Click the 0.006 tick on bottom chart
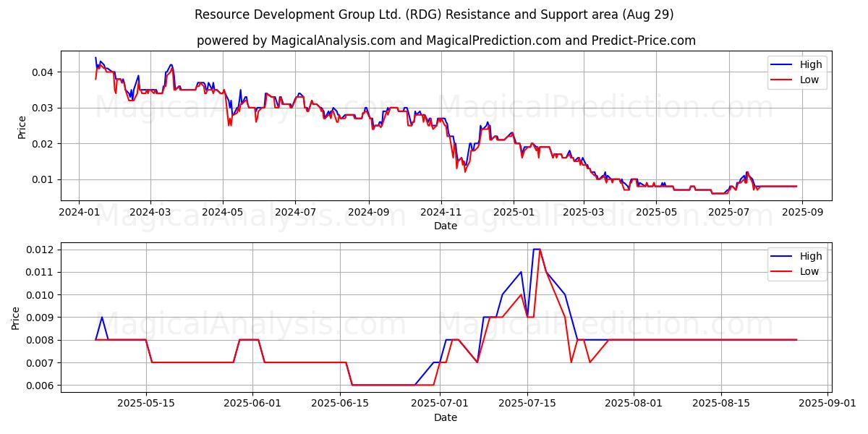The height and width of the screenshot is (434, 868). tap(40, 386)
